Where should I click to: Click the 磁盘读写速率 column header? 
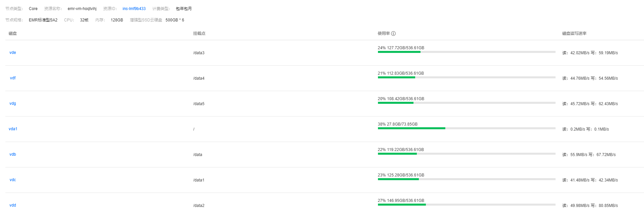click(574, 33)
